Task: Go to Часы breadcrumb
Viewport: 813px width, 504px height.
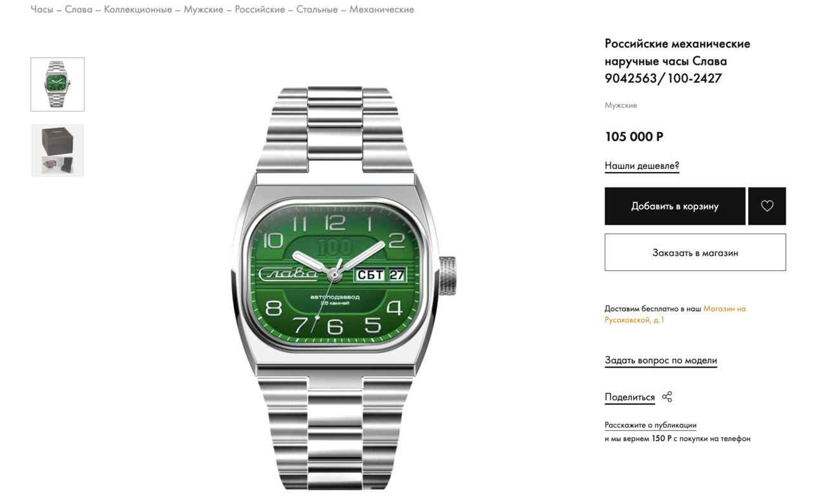Action: tap(42, 10)
